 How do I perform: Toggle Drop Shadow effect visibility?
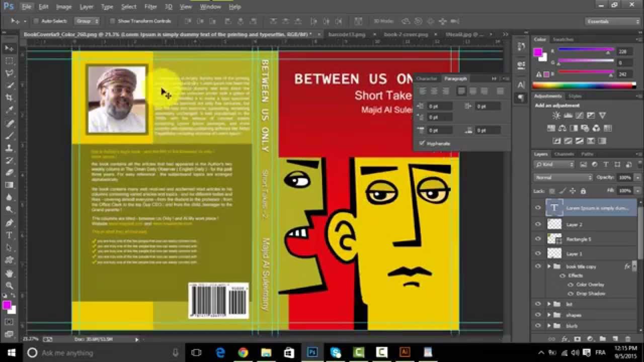571,294
